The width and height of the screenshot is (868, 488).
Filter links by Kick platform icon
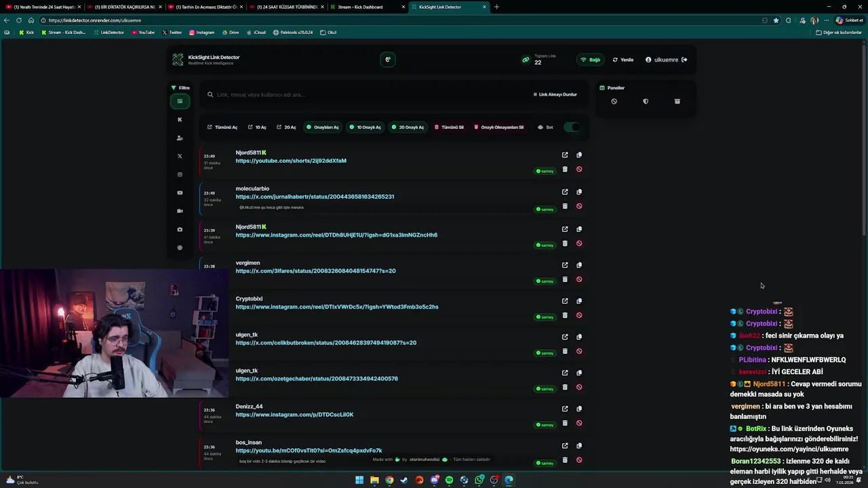(x=180, y=120)
